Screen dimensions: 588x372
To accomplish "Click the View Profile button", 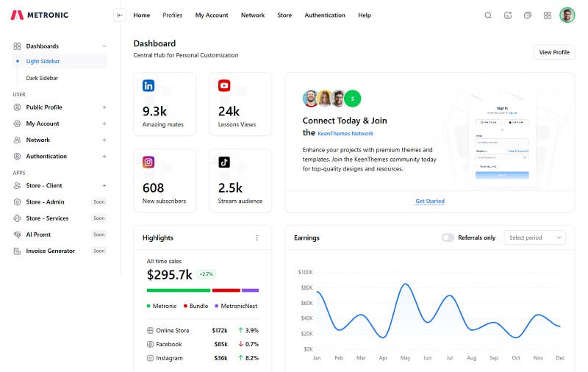I will pos(554,52).
